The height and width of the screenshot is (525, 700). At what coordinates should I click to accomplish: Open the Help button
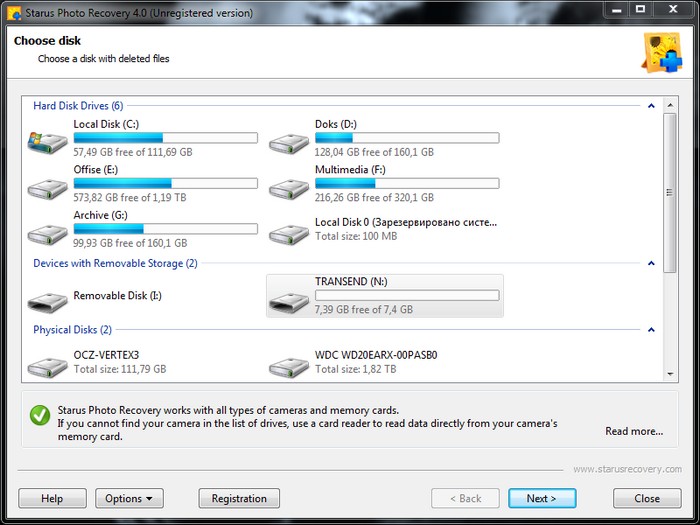pos(52,498)
